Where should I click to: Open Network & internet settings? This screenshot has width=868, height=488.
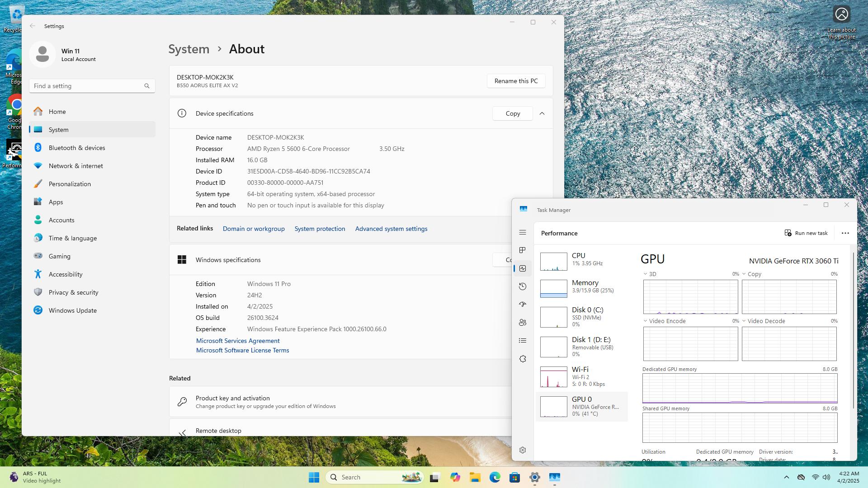click(92, 166)
